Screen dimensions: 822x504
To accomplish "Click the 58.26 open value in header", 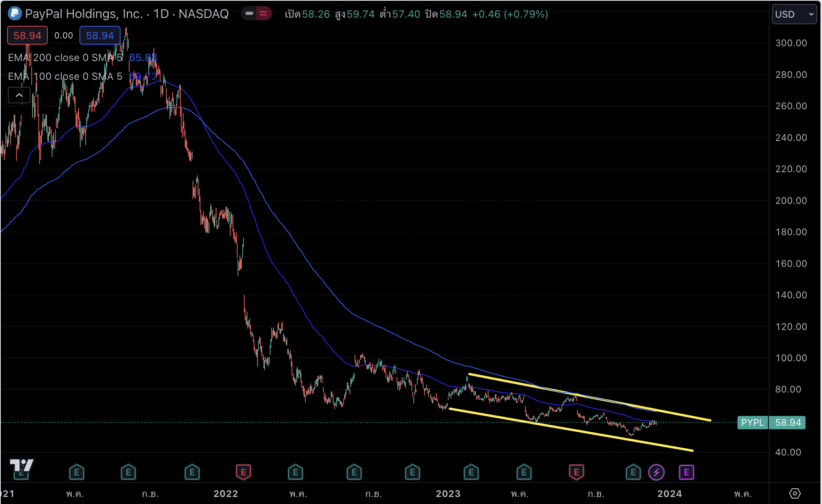I will pyautogui.click(x=316, y=14).
